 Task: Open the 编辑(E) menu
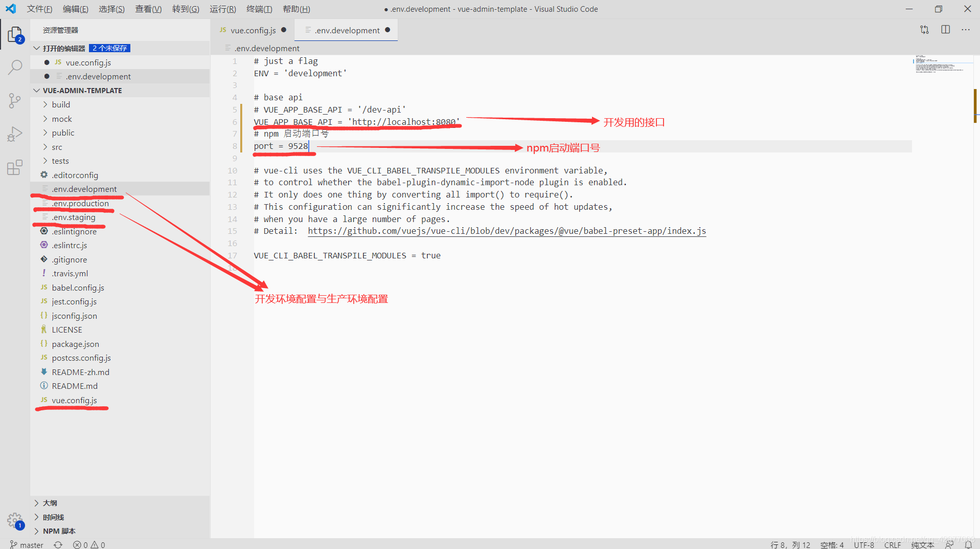pos(76,9)
